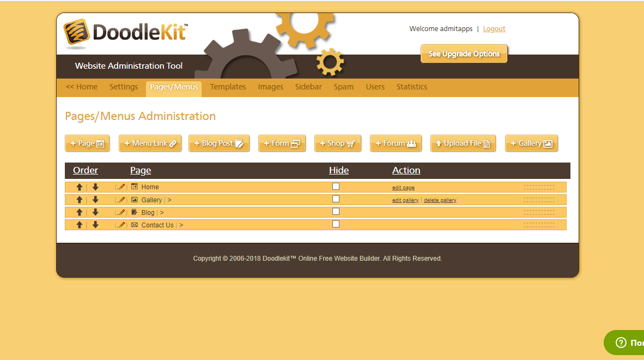Tick the Hide checkbox for Blog
Viewport: 644px width, 360px height.
(336, 212)
